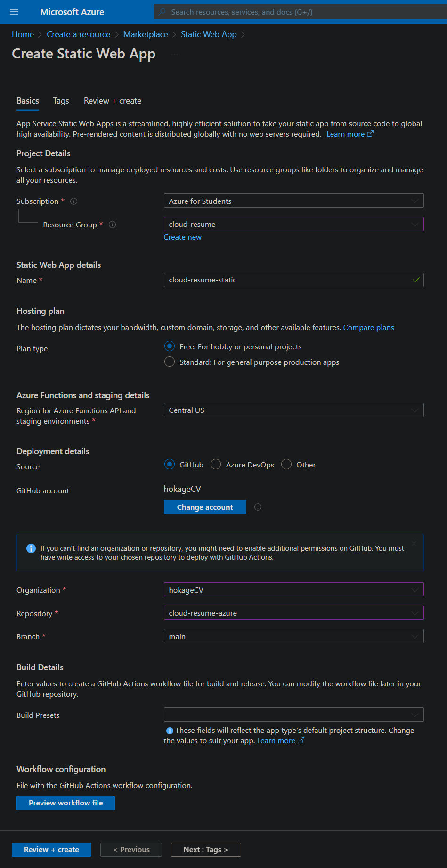Image resolution: width=447 pixels, height=868 pixels.
Task: Open the Organization dropdown
Action: click(x=293, y=590)
